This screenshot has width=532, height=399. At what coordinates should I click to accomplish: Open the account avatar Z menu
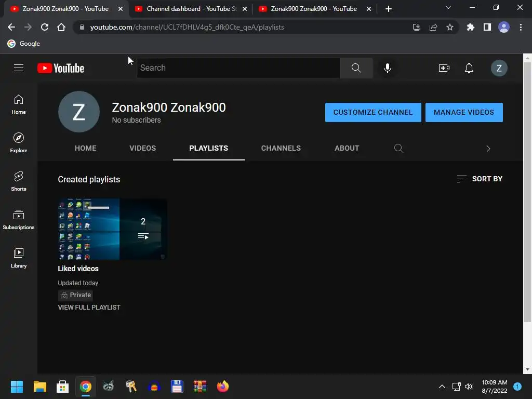[x=499, y=68]
